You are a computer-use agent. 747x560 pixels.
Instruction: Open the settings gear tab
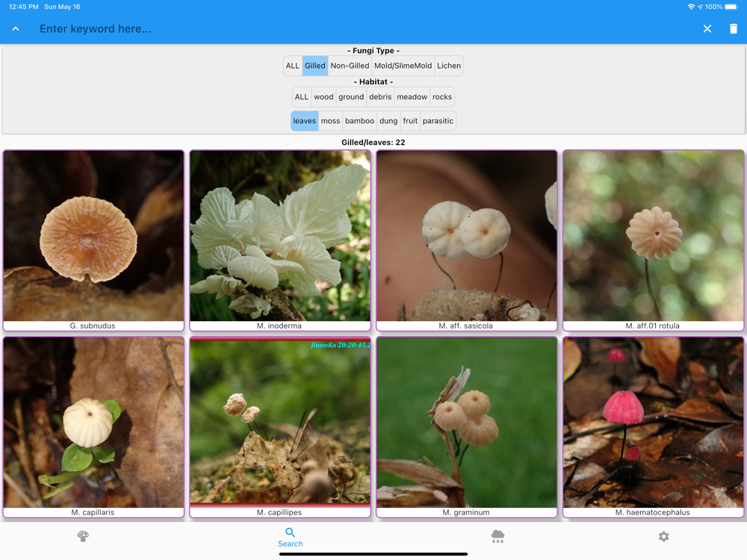(x=663, y=536)
